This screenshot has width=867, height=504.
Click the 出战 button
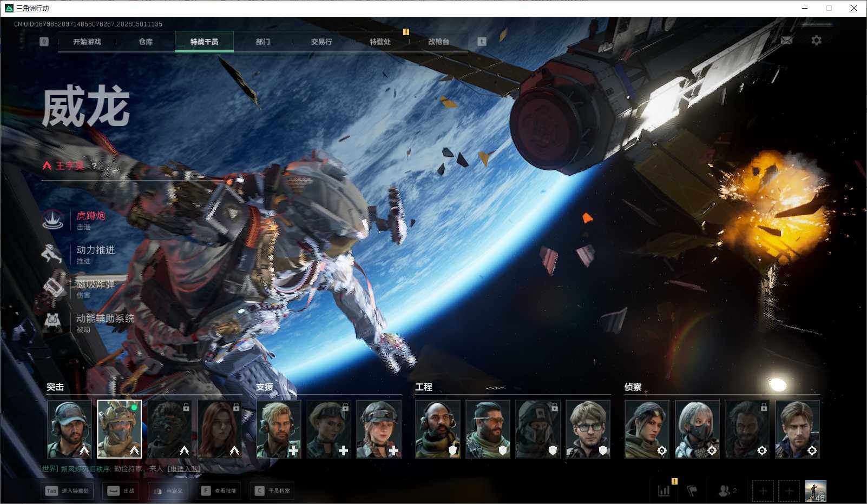[x=121, y=491]
